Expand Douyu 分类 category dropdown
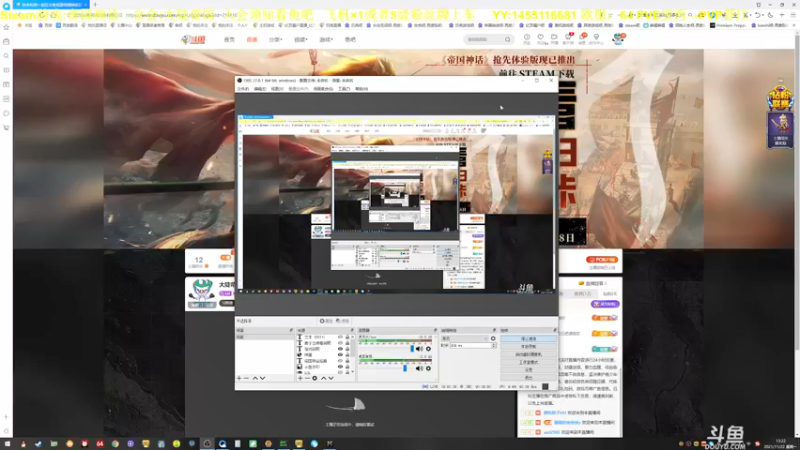 tap(276, 39)
